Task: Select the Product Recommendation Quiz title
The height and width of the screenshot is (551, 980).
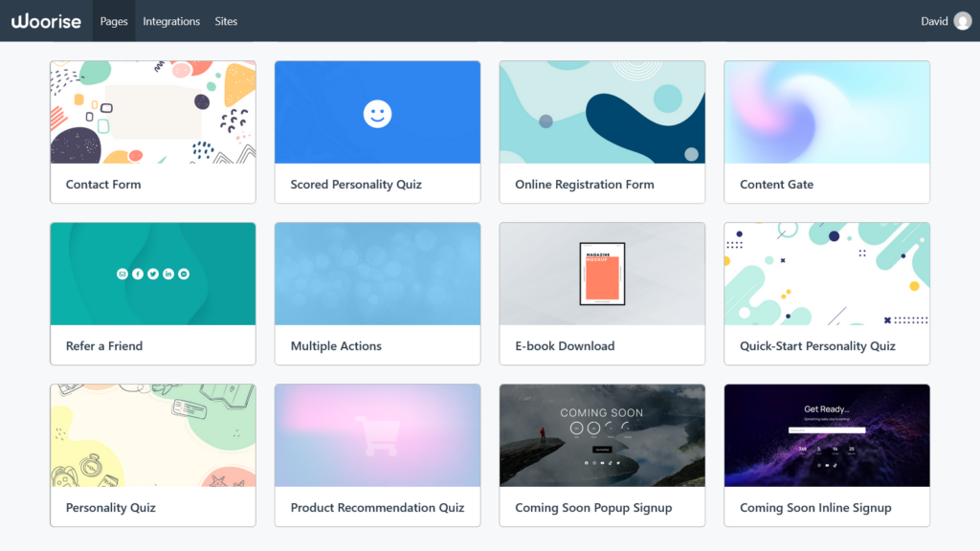Action: coord(377,508)
